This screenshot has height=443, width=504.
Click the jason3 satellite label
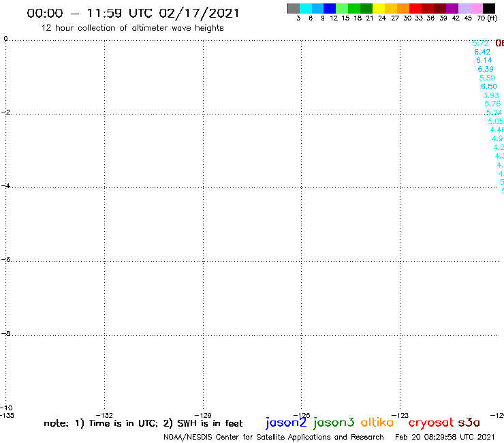[334, 423]
